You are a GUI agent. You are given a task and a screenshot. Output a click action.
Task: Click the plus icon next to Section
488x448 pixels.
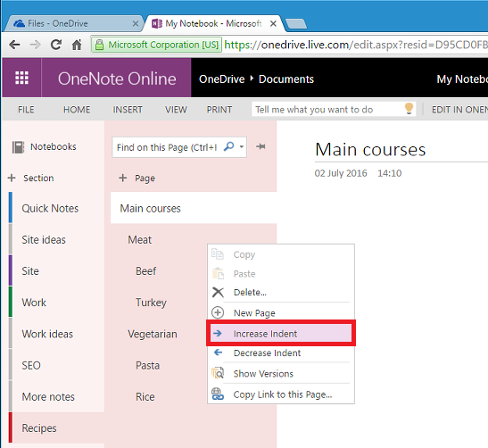[12, 178]
